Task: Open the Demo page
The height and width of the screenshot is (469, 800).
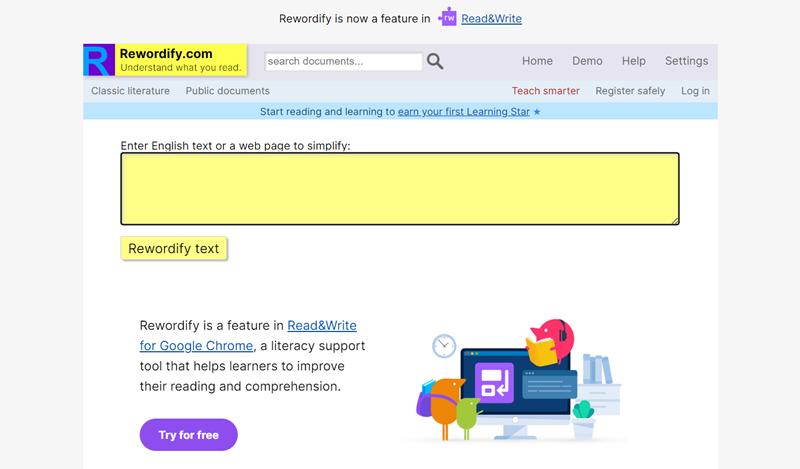Action: [x=587, y=61]
